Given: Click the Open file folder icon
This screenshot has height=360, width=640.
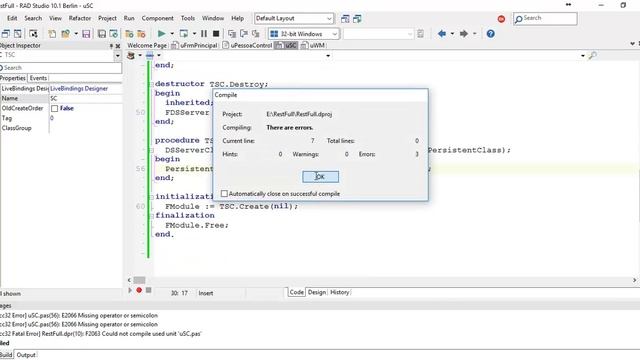Looking at the screenshot, I should pos(65,33).
